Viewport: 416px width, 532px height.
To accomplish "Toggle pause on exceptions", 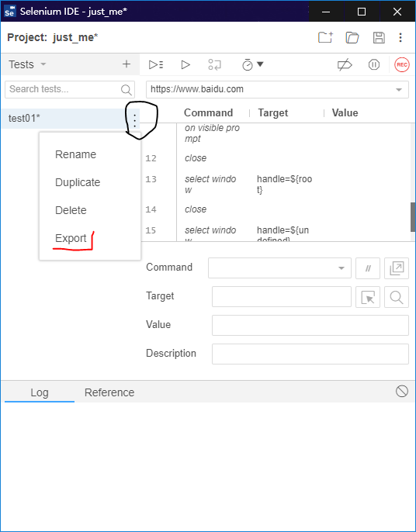I will [374, 64].
